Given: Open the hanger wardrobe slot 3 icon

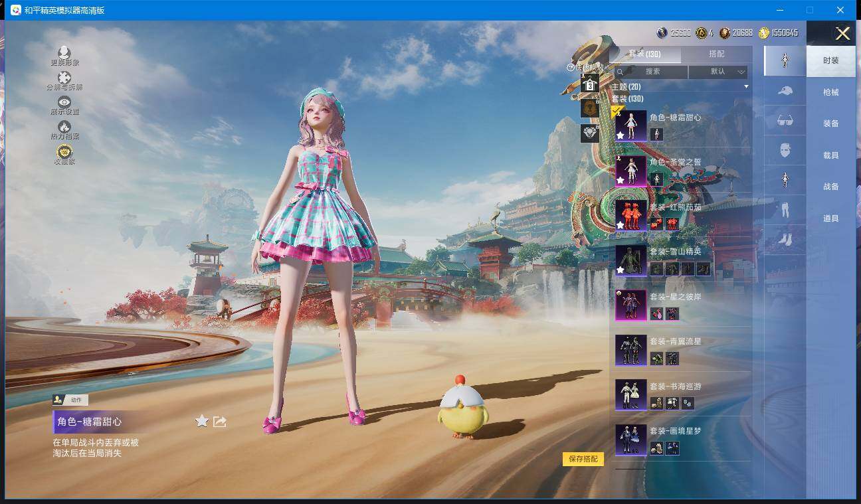Looking at the screenshot, I should [589, 84].
